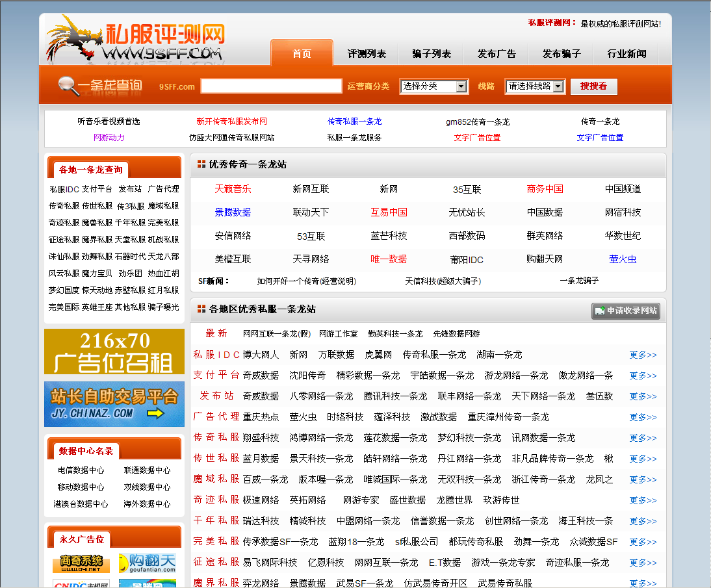Click the 9SFF rooster logo
The height and width of the screenshot is (588, 711).
[71, 37]
